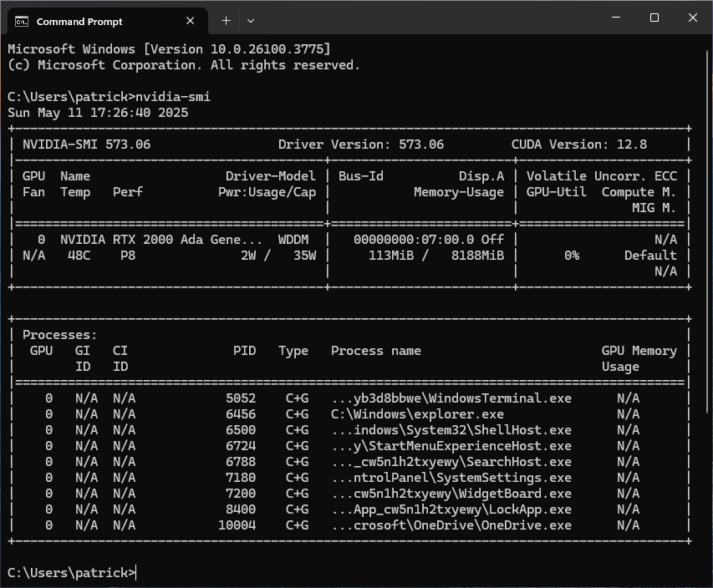The width and height of the screenshot is (713, 588).
Task: Click PID '6456' in the process list
Action: coord(241,414)
